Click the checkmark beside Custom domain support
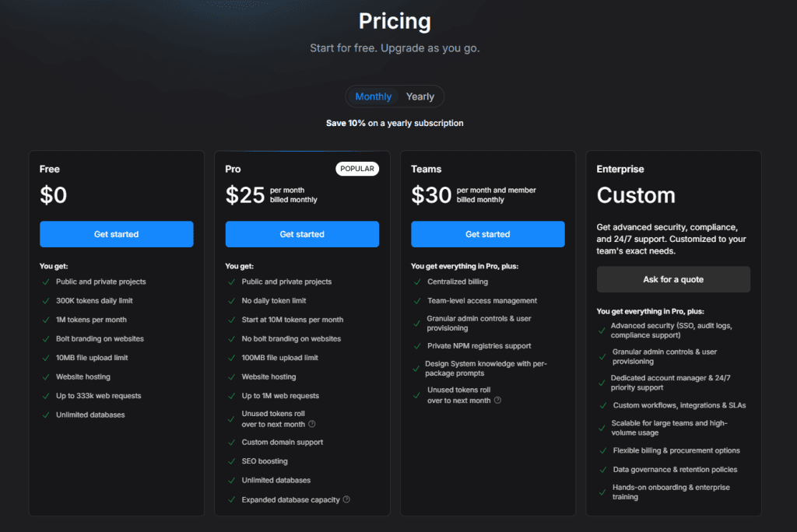This screenshot has height=532, width=797. tap(231, 443)
